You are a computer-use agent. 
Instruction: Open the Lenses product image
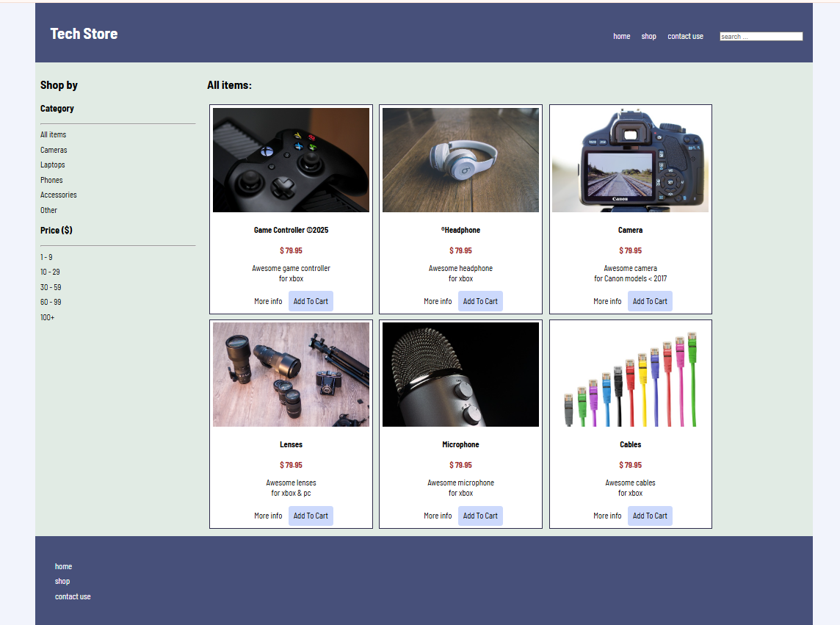coord(291,375)
